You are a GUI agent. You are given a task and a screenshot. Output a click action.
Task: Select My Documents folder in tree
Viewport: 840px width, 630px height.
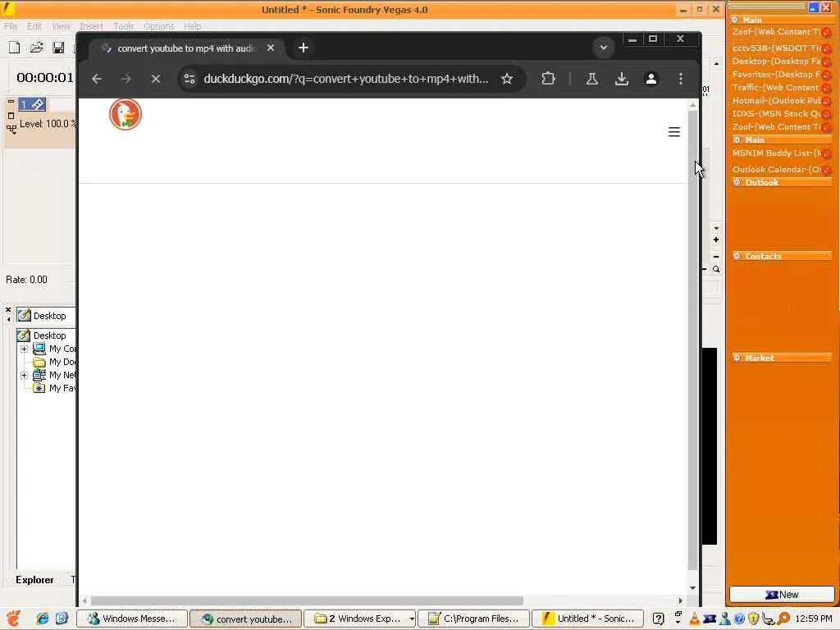tap(55, 362)
